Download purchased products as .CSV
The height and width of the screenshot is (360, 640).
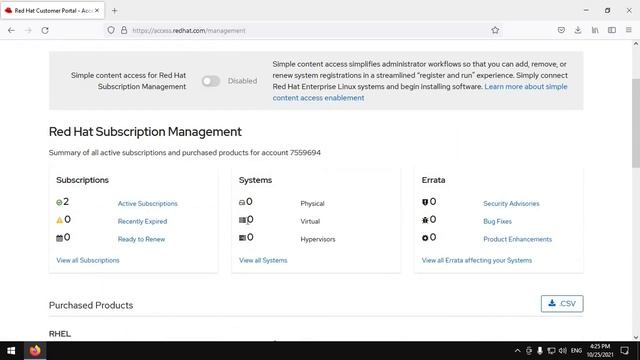tap(562, 304)
